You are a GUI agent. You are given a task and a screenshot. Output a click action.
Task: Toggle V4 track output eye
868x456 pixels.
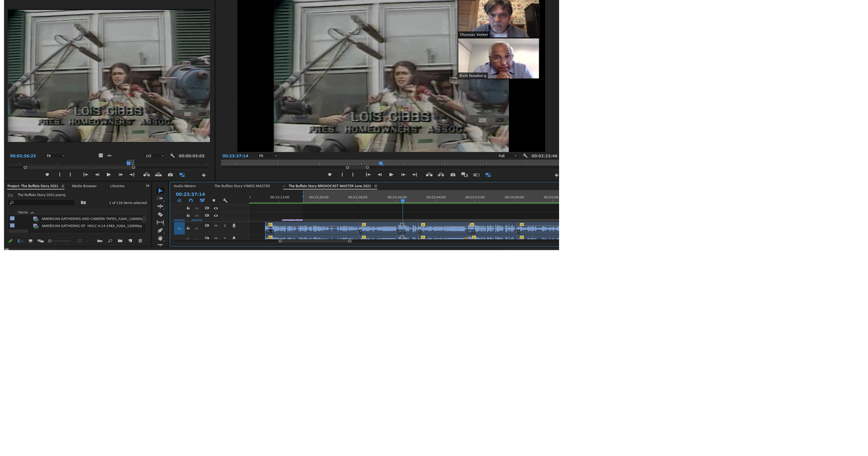(216, 208)
